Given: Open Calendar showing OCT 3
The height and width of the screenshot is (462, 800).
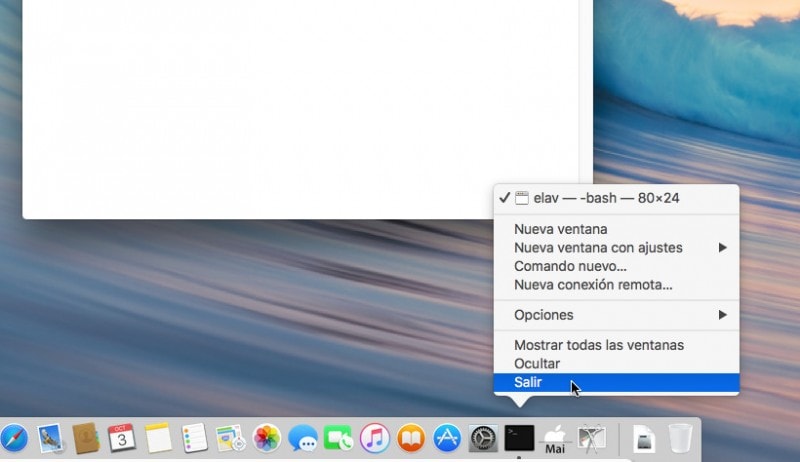Looking at the screenshot, I should click(121, 438).
